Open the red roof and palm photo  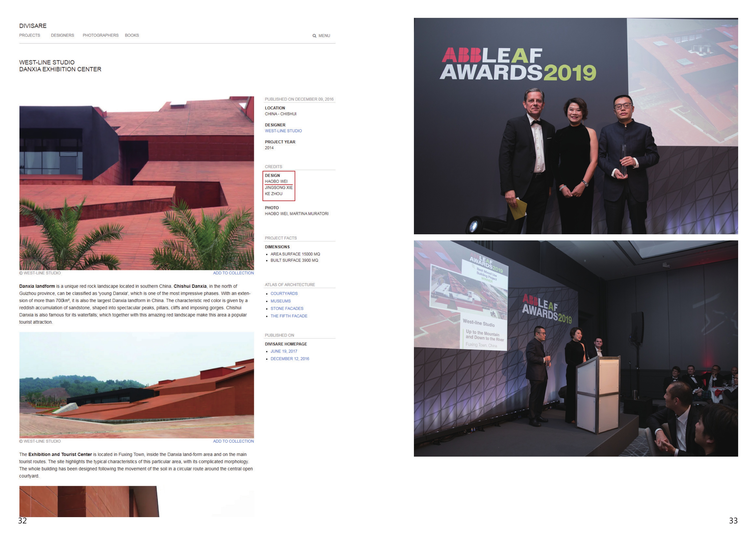pyautogui.click(x=137, y=183)
